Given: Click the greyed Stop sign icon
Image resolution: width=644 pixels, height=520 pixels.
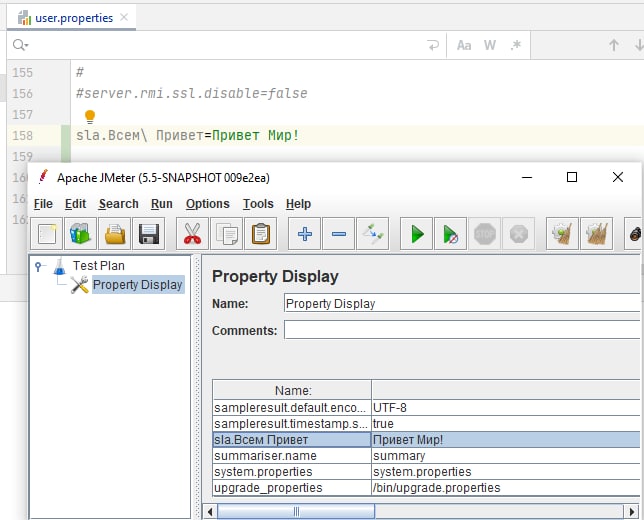Looking at the screenshot, I should pos(485,234).
